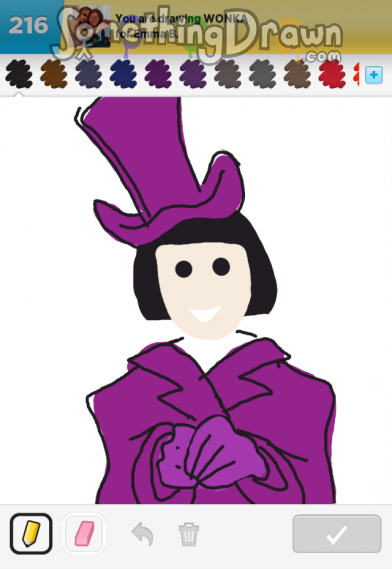Image resolution: width=392 pixels, height=569 pixels.
Task: Choose the violet swatch left of taupe-gray
Action: point(193,74)
